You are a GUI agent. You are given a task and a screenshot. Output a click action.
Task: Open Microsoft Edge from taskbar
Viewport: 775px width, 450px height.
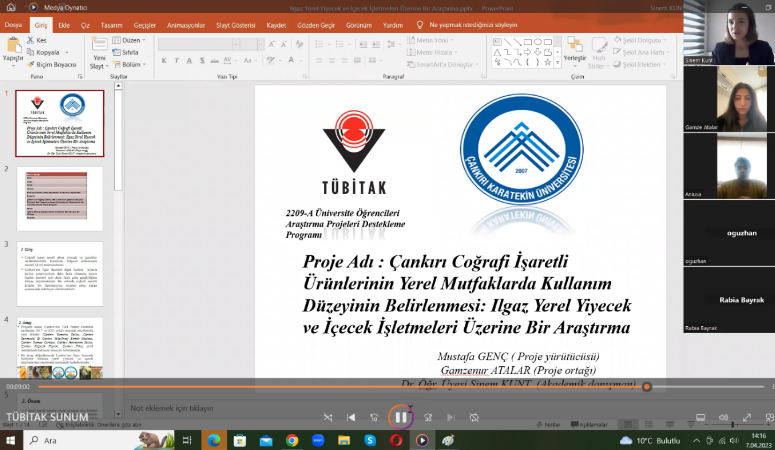[214, 440]
